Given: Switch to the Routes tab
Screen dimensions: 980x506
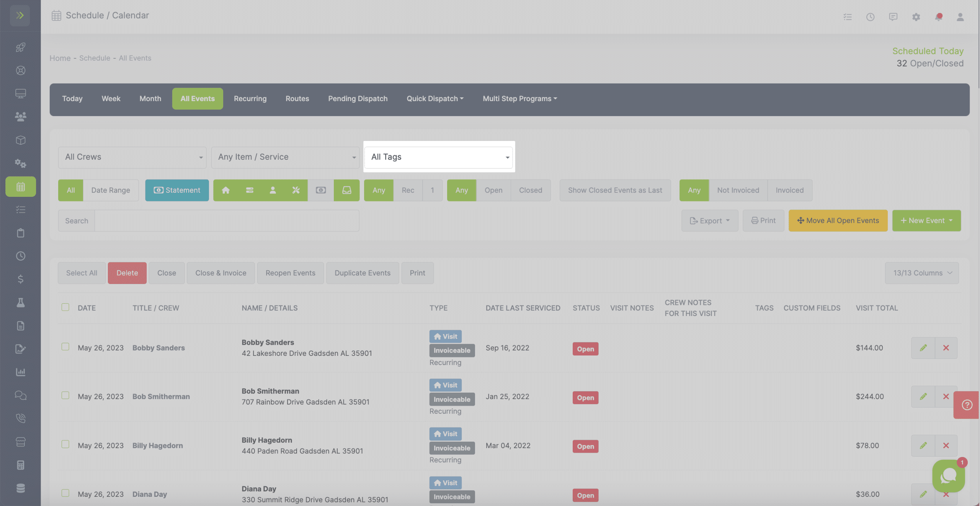Looking at the screenshot, I should pos(297,99).
